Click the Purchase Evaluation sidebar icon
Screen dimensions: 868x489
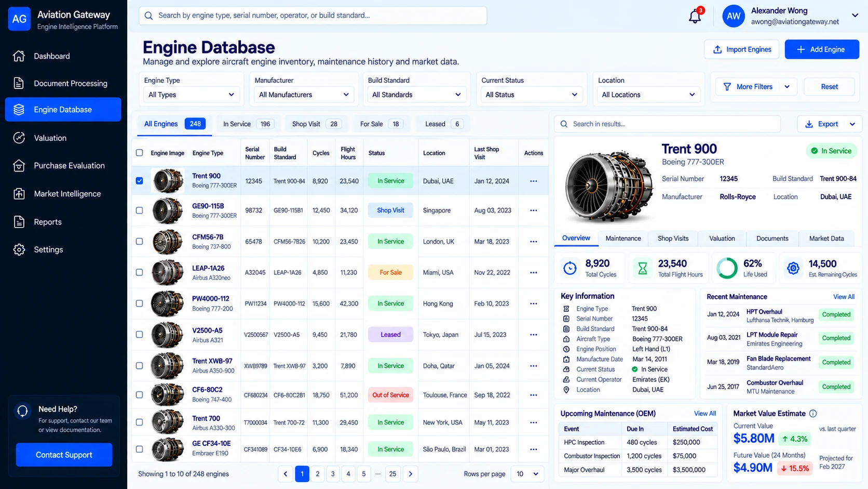click(19, 166)
